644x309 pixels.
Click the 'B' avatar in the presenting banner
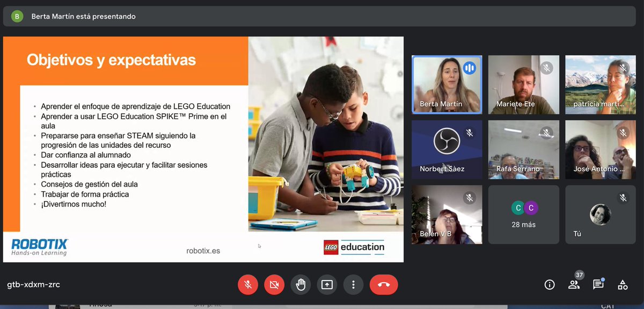click(x=17, y=16)
